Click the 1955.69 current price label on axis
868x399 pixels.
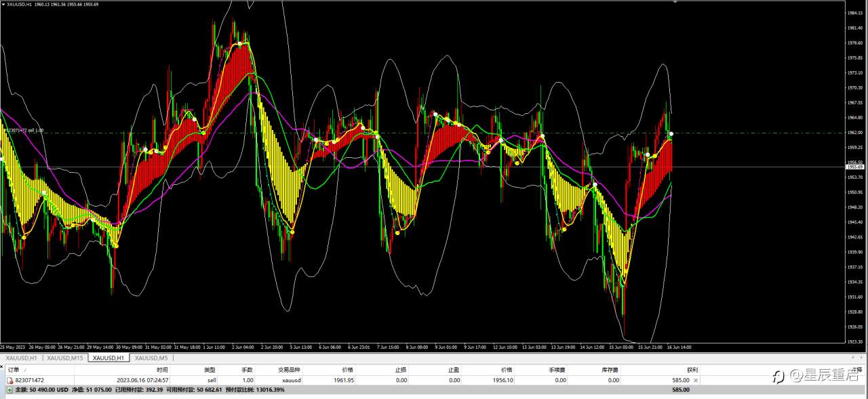tap(854, 167)
